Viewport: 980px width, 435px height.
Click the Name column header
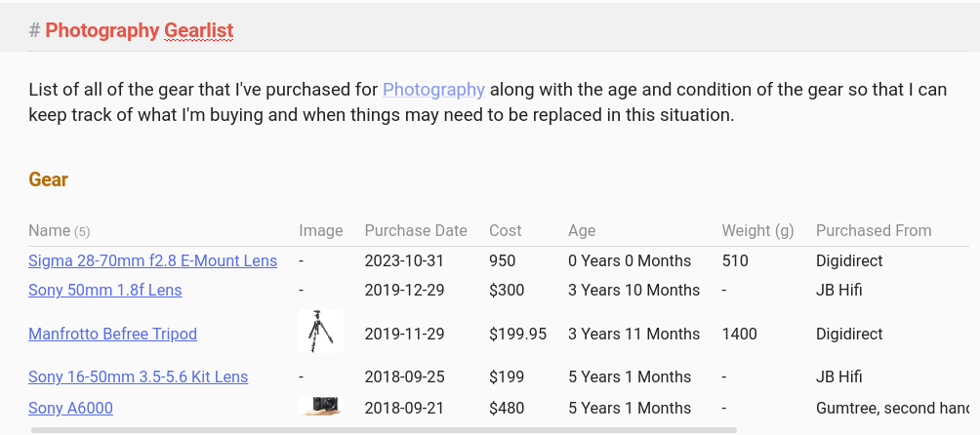[50, 230]
